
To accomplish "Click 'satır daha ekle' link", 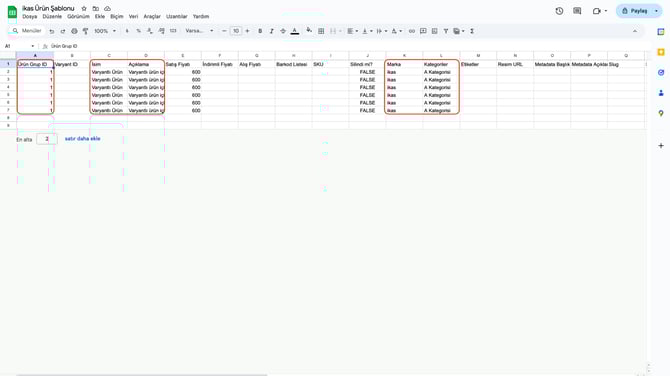I will (x=82, y=139).
